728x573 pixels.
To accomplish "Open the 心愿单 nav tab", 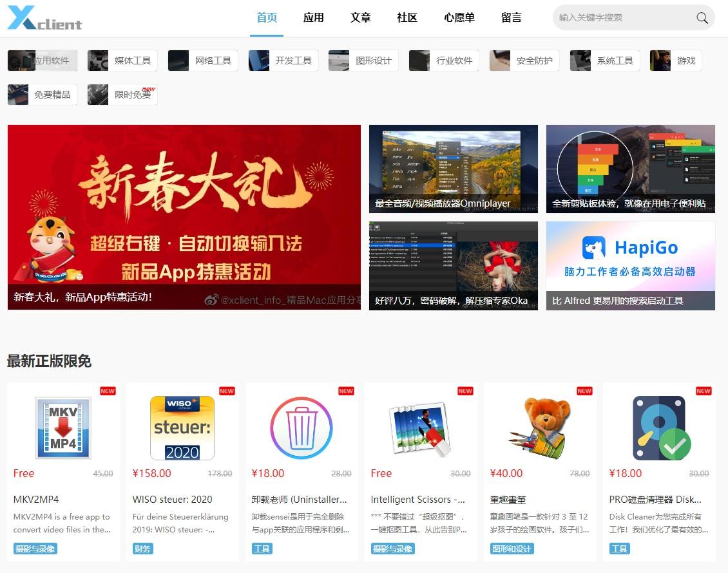I will (x=459, y=18).
